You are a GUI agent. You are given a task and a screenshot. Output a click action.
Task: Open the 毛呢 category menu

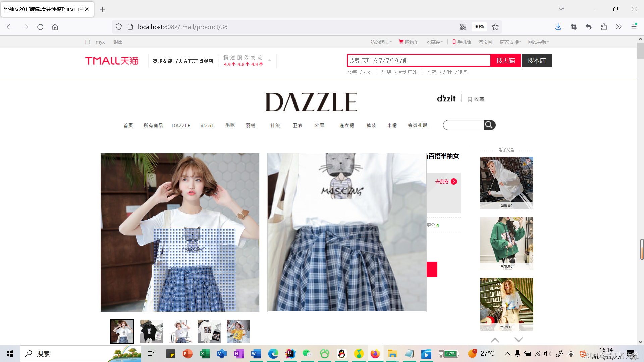pos(230,125)
